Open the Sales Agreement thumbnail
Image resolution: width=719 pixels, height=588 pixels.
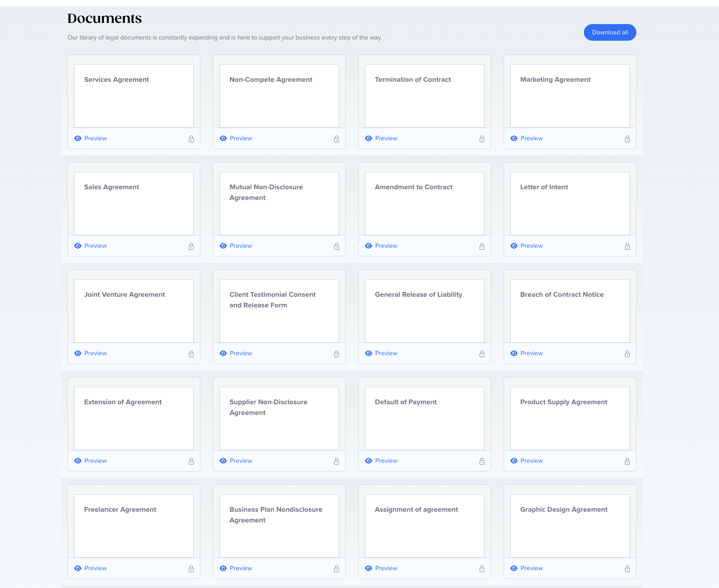tap(134, 204)
